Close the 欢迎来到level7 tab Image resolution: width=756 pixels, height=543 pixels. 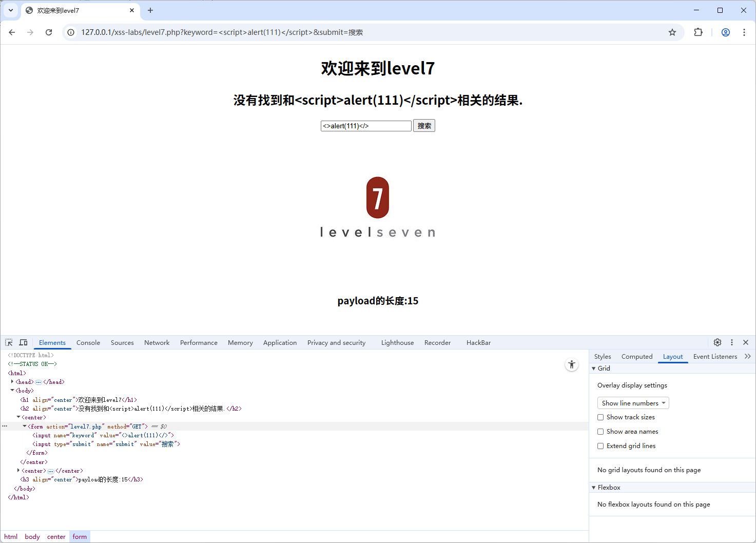tap(132, 10)
